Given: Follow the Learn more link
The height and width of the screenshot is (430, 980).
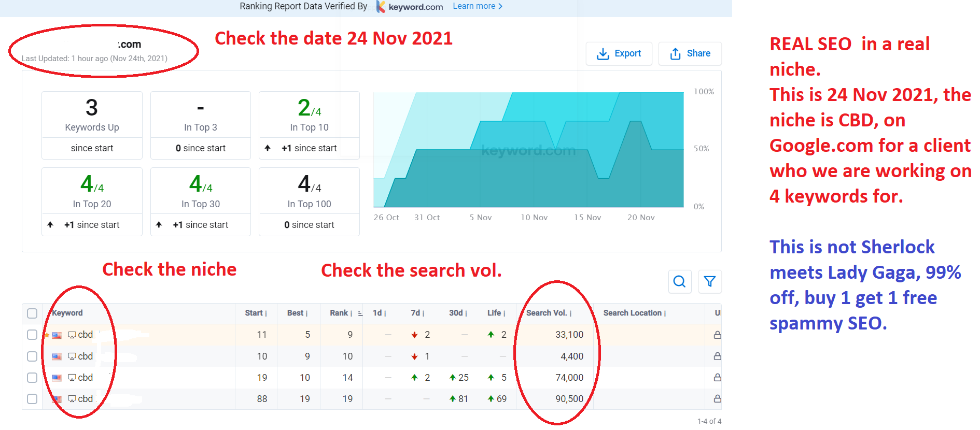Looking at the screenshot, I should pyautogui.click(x=478, y=6).
